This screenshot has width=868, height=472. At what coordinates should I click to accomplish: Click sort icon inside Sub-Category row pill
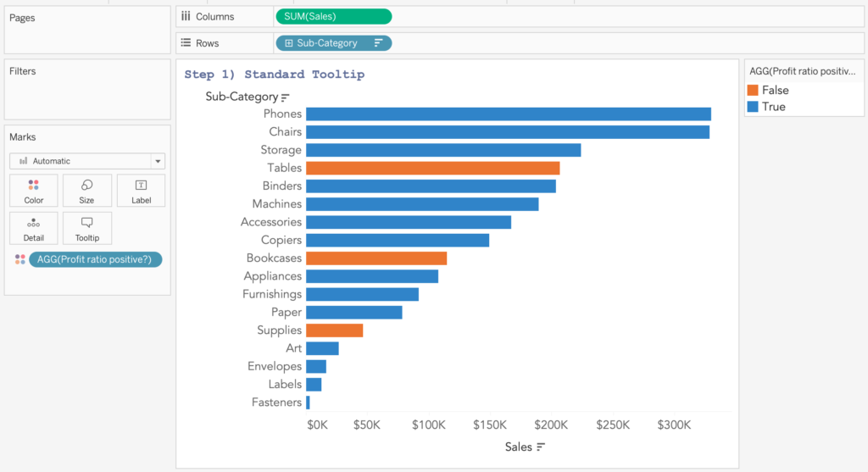pyautogui.click(x=378, y=43)
